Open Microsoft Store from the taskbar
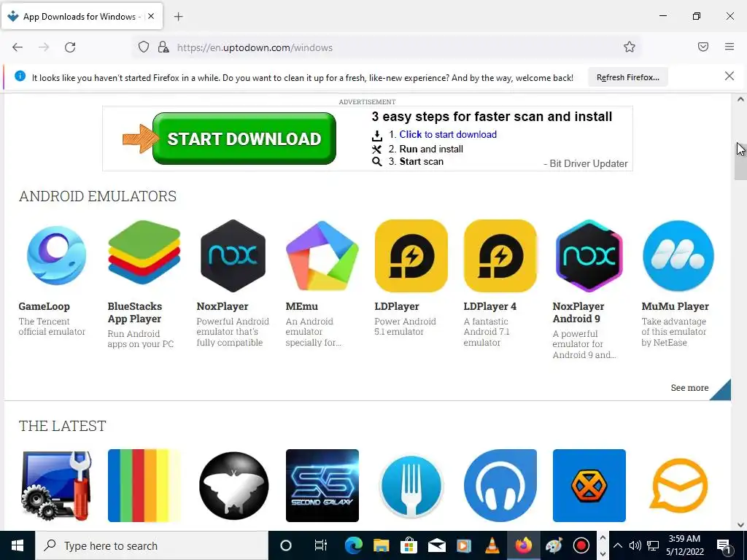This screenshot has width=747, height=560. coord(409,545)
